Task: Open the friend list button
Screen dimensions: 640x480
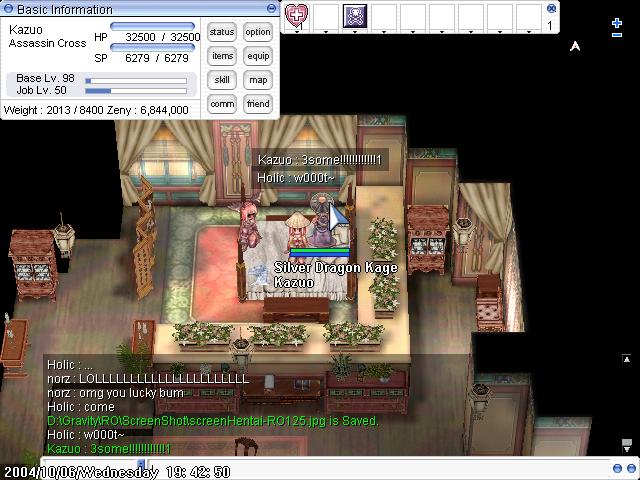Action: tap(258, 104)
